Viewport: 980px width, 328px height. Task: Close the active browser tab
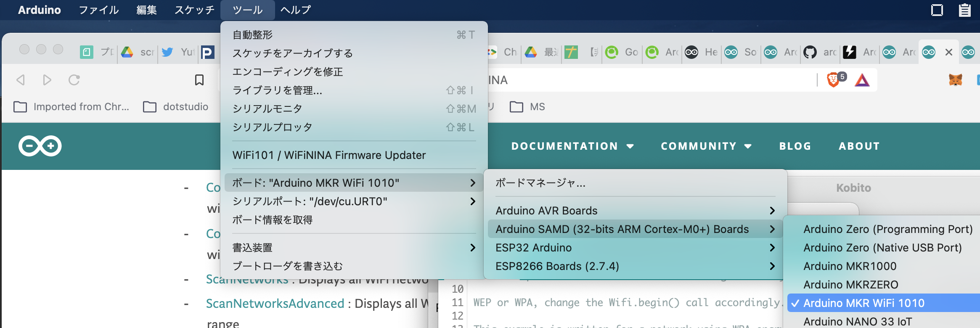[949, 52]
